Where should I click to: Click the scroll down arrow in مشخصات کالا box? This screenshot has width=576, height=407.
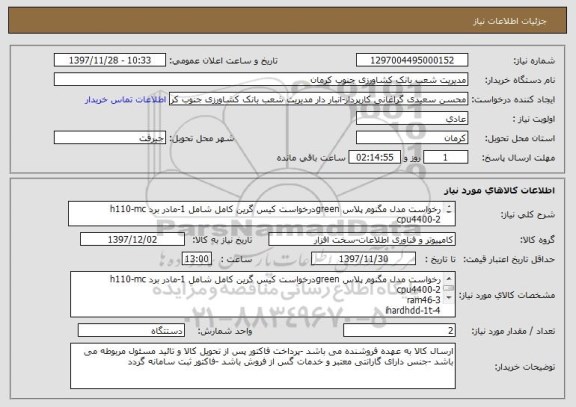[449, 298]
